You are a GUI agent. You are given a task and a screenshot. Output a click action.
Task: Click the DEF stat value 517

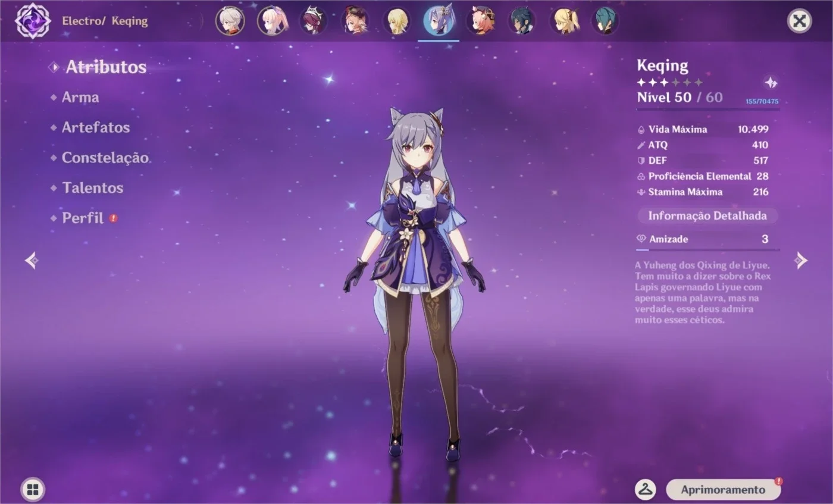[760, 161]
